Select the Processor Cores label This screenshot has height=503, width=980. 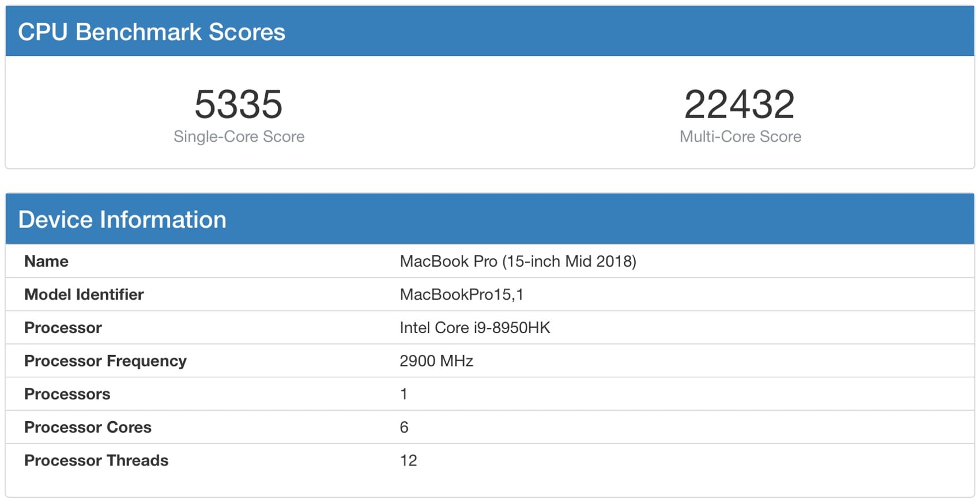[x=88, y=428]
